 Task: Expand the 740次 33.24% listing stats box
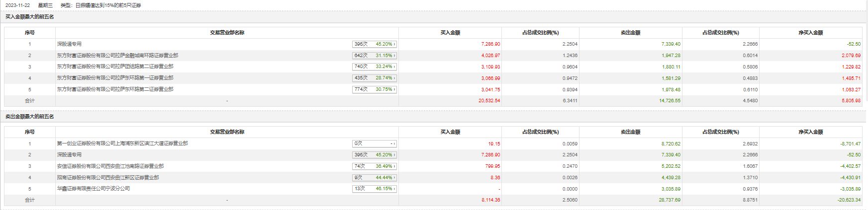(x=374, y=67)
